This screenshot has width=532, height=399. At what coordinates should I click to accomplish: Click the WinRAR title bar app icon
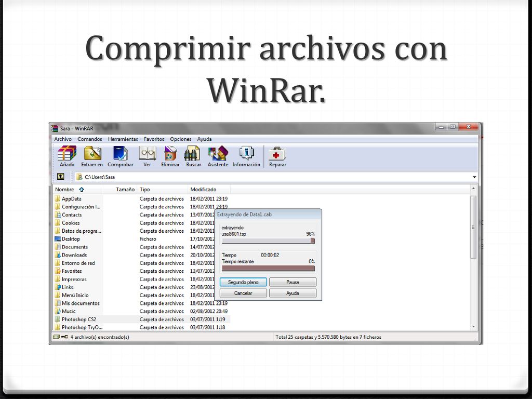[55, 129]
